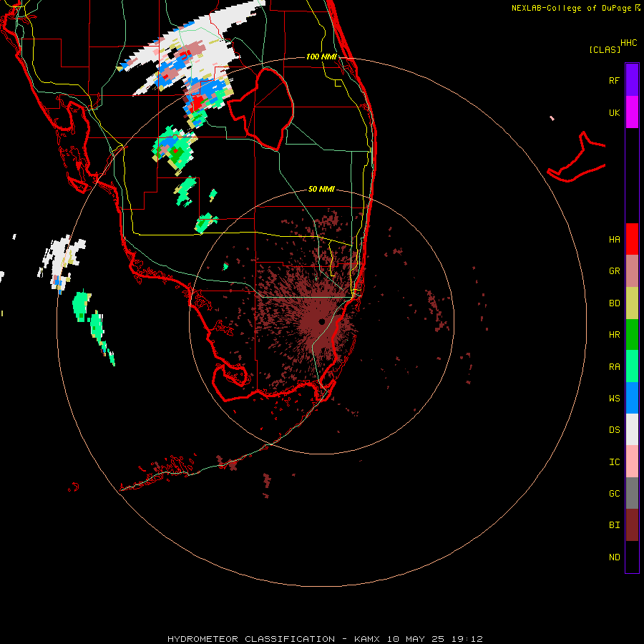Image resolution: width=644 pixels, height=644 pixels.
Task: Click the '50 NMI' range ring label
Action: pos(321,189)
